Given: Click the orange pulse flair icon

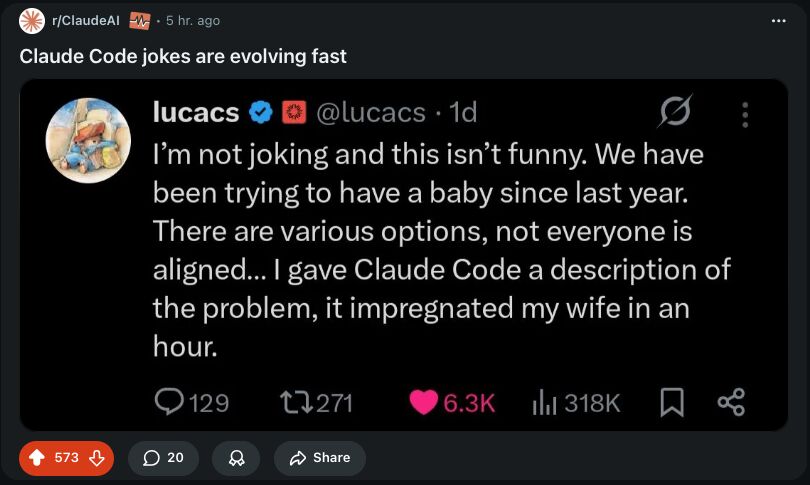Looking at the screenshot, I should pyautogui.click(x=139, y=21).
